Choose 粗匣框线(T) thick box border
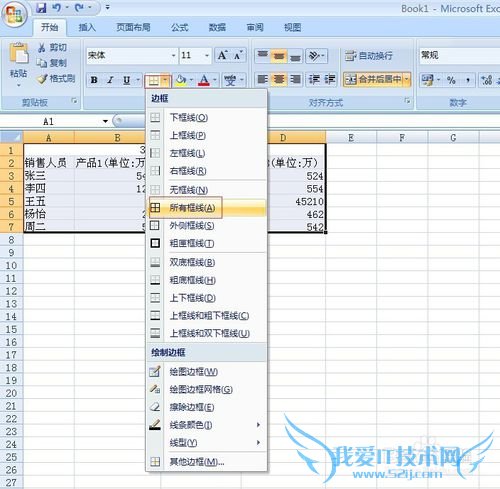The height and width of the screenshot is (489, 500). point(207,243)
